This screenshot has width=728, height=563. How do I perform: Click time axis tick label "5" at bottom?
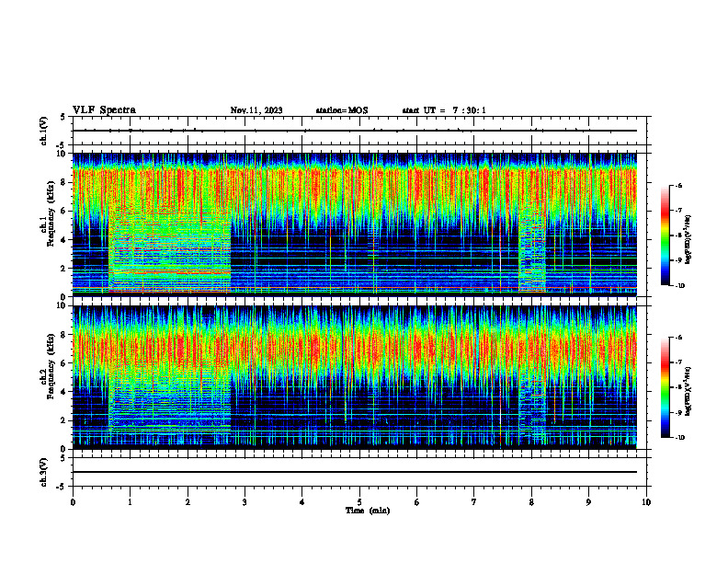[x=359, y=502]
